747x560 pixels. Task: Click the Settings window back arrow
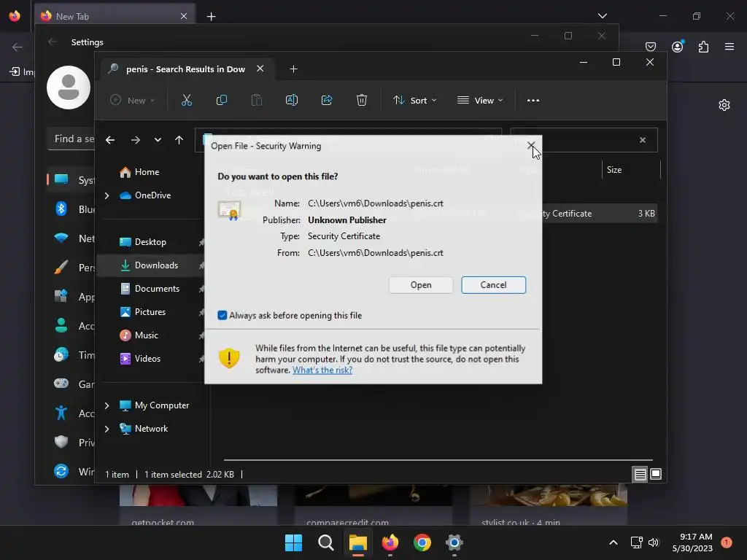(x=53, y=42)
